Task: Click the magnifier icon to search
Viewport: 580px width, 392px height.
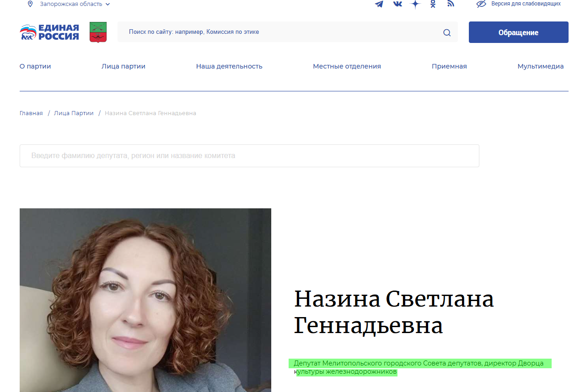Action: (446, 32)
